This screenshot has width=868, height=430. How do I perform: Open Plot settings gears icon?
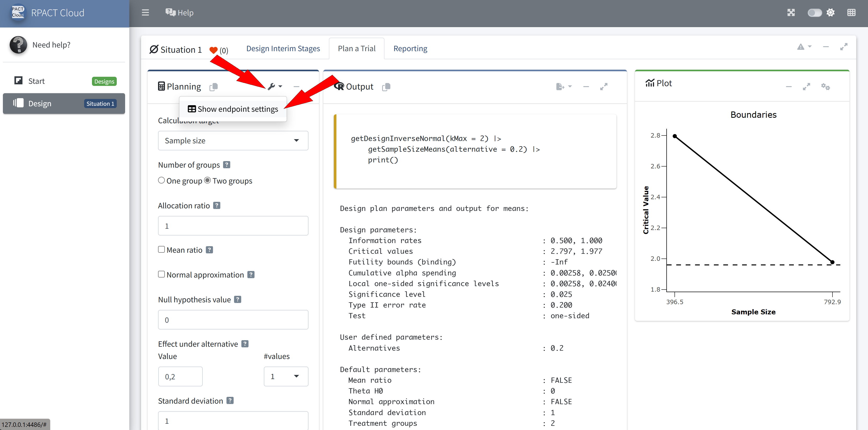825,86
